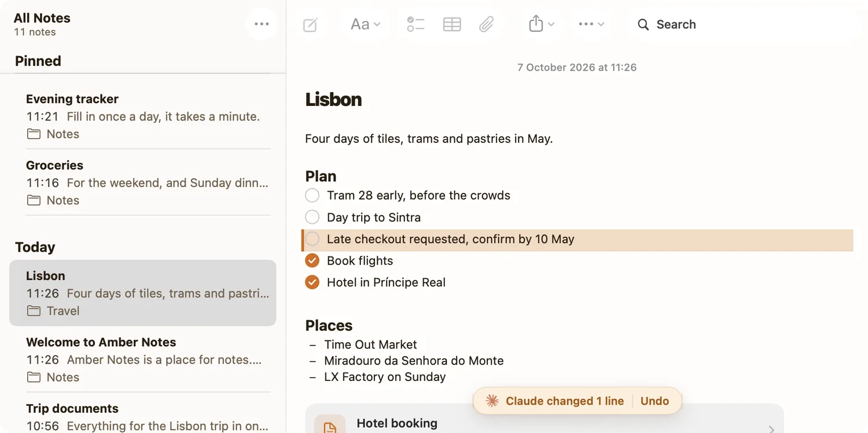The image size is (868, 433).
Task: Click the Notes folder icon under Groceries
Action: tap(34, 200)
